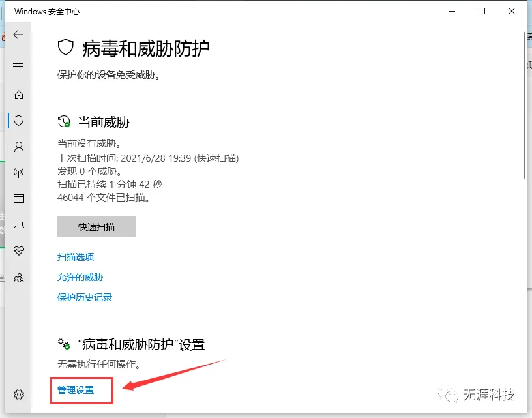Click the 上次扫描时间 2021/6/28 text
This screenshot has height=418, width=532.
(x=148, y=158)
